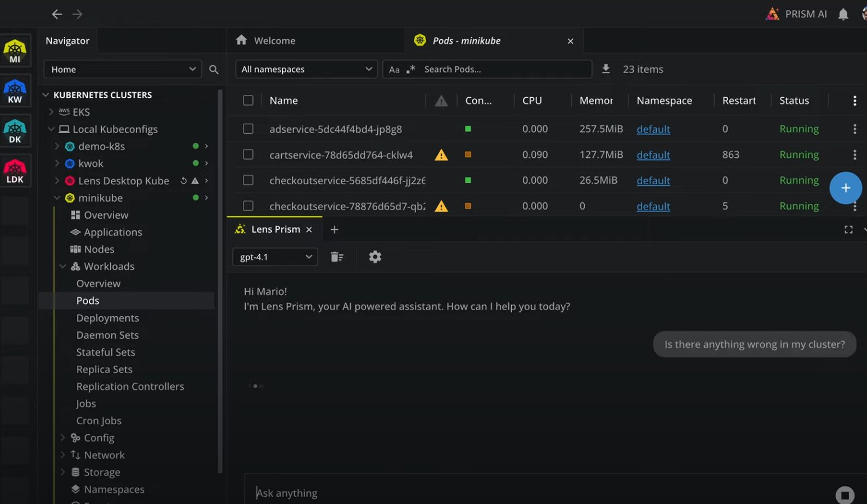Viewport: 867px width, 504px height.
Task: Open Daemon Sets under Workloads
Action: click(107, 335)
